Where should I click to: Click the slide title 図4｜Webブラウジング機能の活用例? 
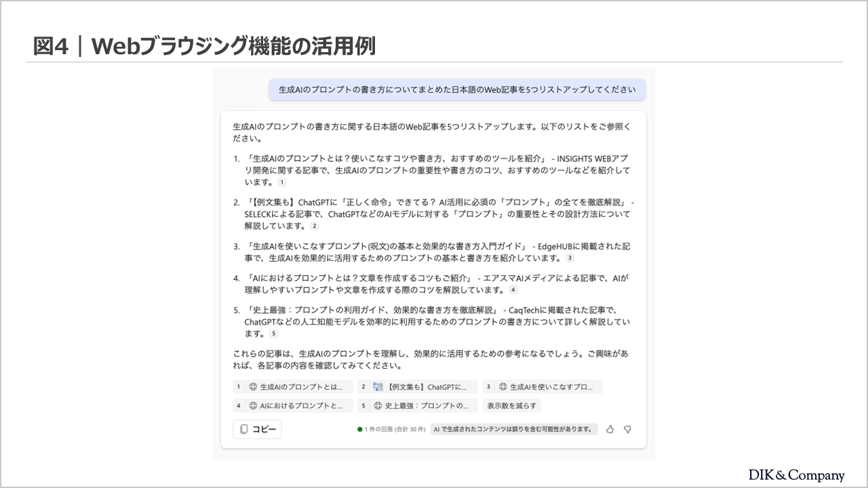204,46
